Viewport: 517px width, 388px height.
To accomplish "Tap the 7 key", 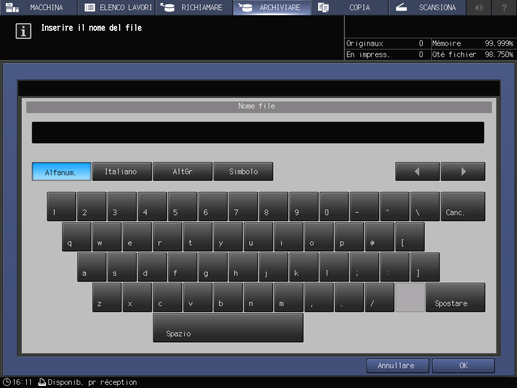I will [x=243, y=206].
